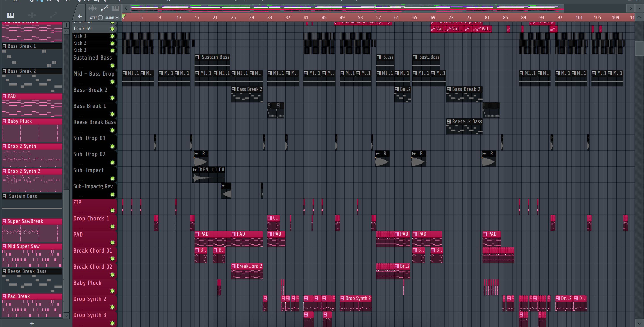Select the Ba..2 pattern clip

pyautogui.click(x=402, y=94)
